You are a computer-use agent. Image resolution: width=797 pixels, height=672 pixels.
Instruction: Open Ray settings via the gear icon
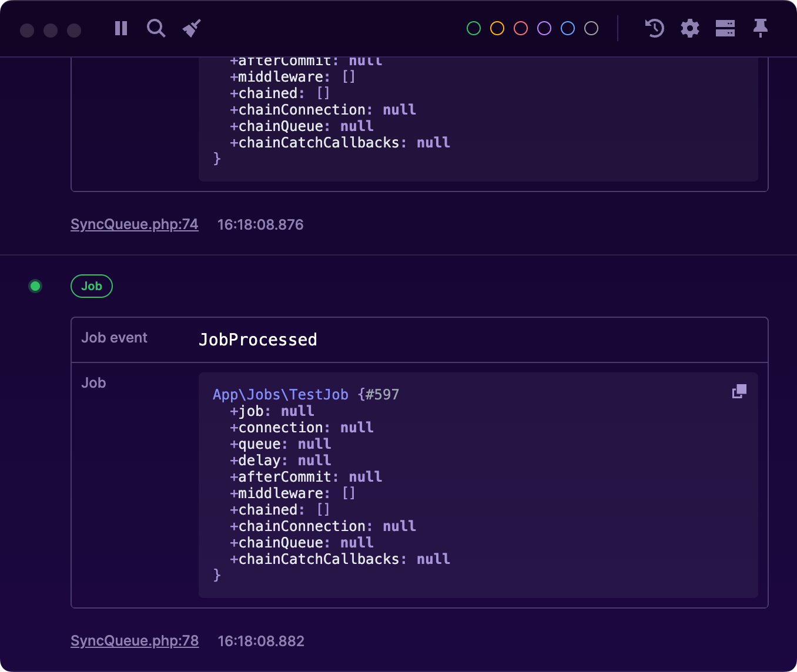coord(689,28)
